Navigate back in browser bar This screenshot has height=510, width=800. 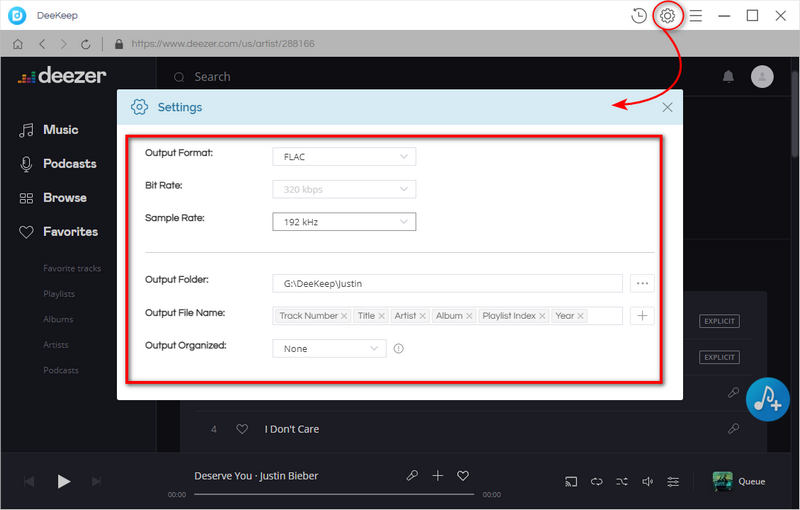42,44
